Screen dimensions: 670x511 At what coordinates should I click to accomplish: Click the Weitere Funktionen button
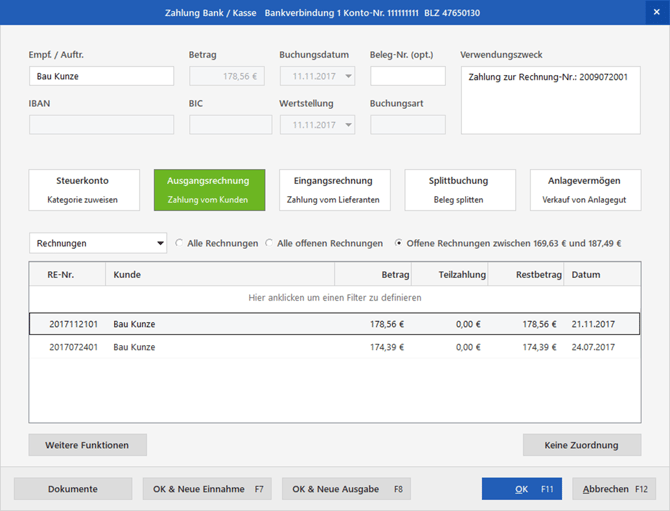[x=87, y=445]
